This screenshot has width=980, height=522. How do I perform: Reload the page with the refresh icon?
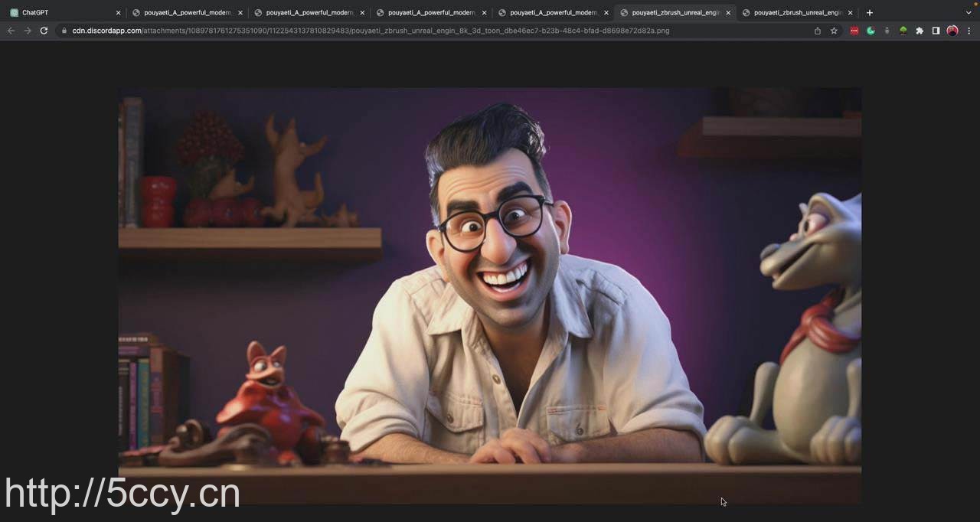(x=44, y=31)
